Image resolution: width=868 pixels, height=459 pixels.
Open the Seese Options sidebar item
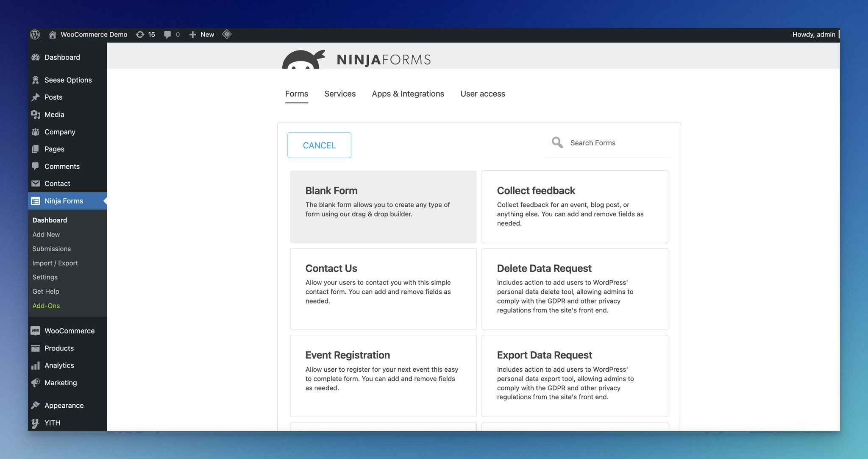(67, 80)
